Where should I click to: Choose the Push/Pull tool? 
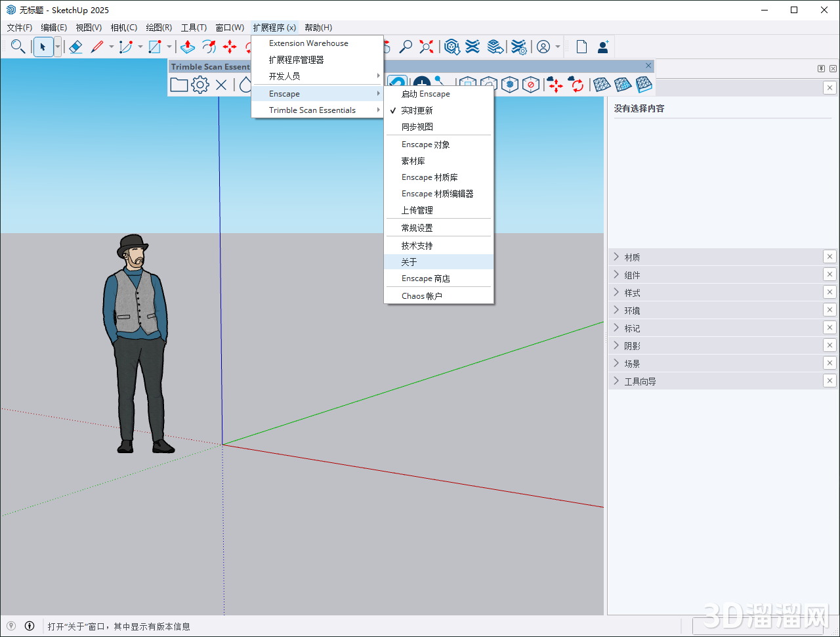pyautogui.click(x=187, y=47)
